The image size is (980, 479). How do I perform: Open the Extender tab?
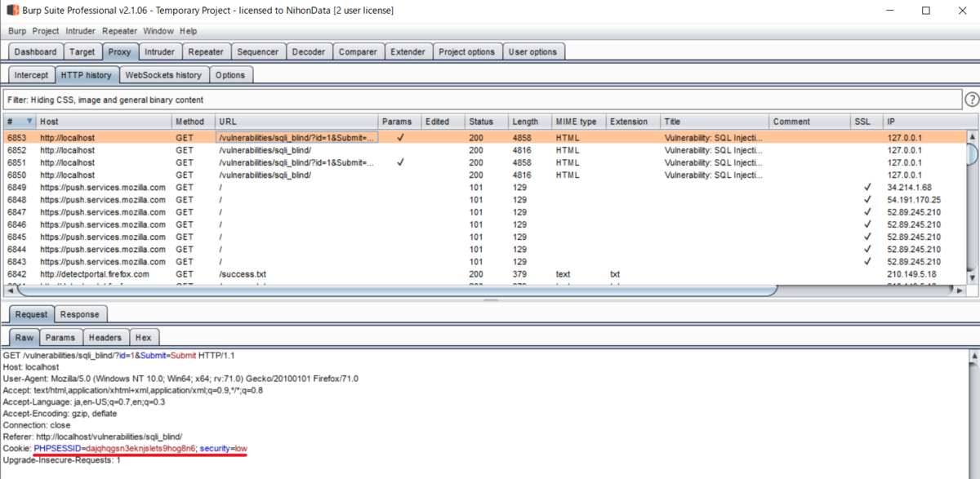click(x=408, y=51)
